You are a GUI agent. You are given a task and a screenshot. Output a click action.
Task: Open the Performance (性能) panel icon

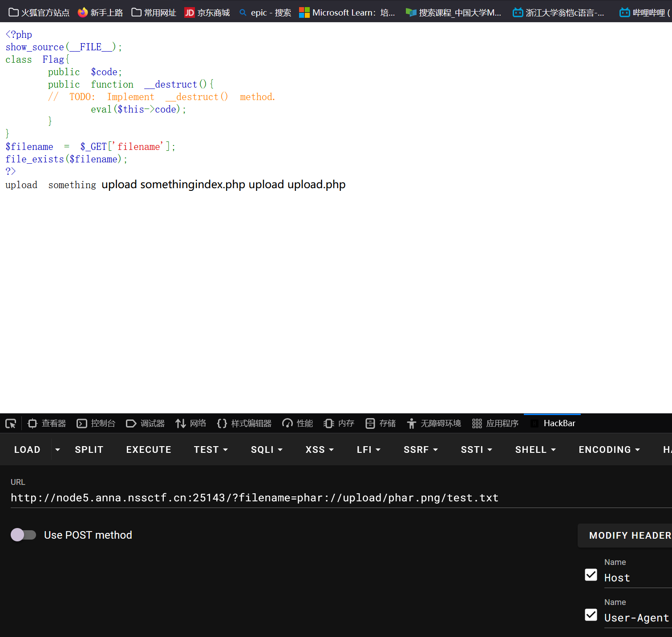(287, 423)
